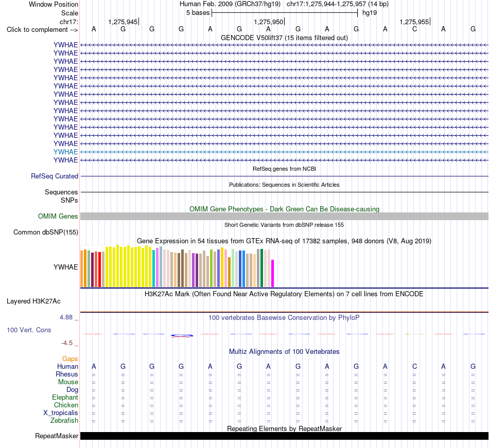Click 'Repeating Elements by RepeatMasker' title

click(x=284, y=428)
